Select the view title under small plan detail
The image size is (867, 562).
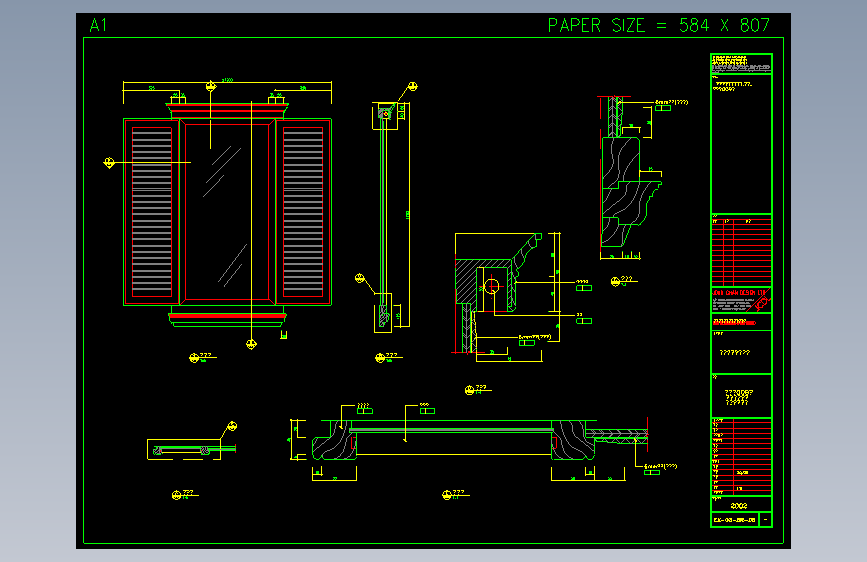(185, 494)
